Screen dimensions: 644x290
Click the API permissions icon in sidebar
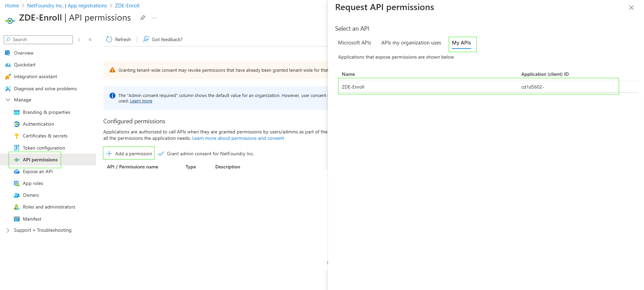[17, 160]
